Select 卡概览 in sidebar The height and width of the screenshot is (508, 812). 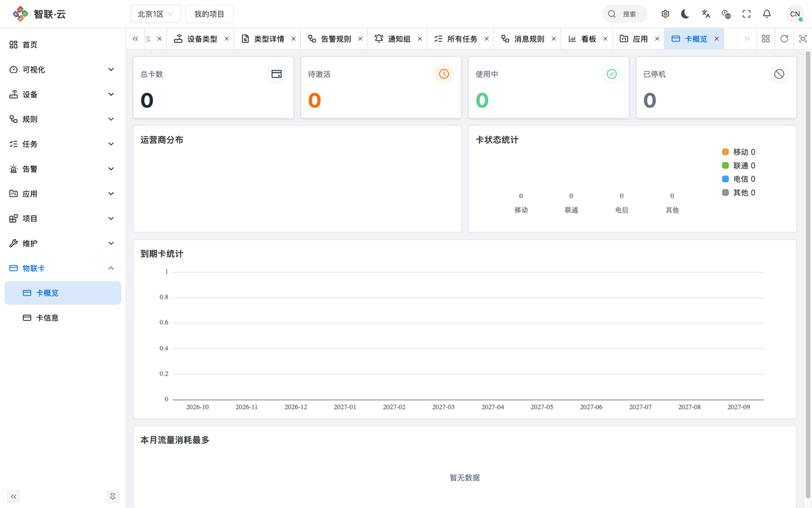[63, 293]
